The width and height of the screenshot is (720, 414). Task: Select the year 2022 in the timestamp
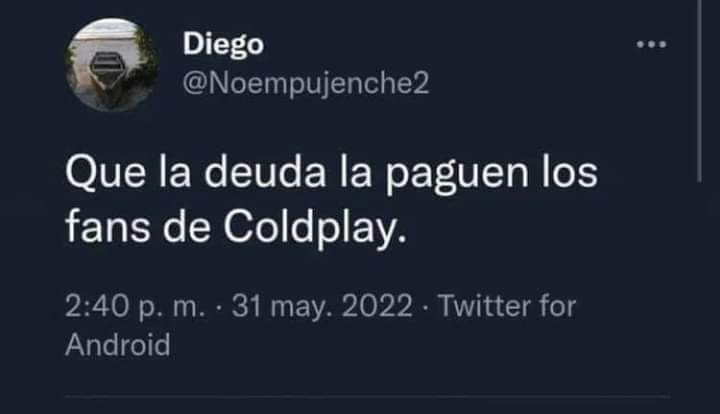377,306
